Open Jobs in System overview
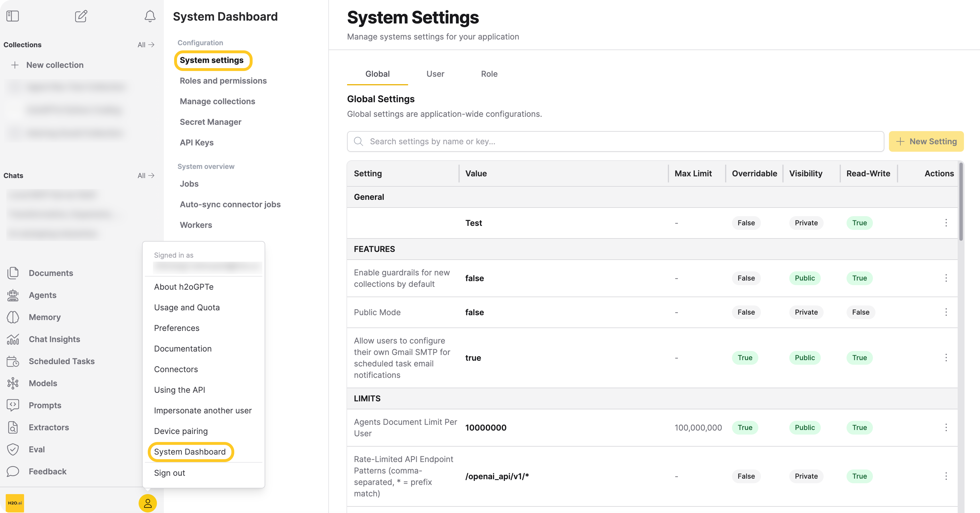Viewport: 980px width, 513px height. tap(189, 184)
